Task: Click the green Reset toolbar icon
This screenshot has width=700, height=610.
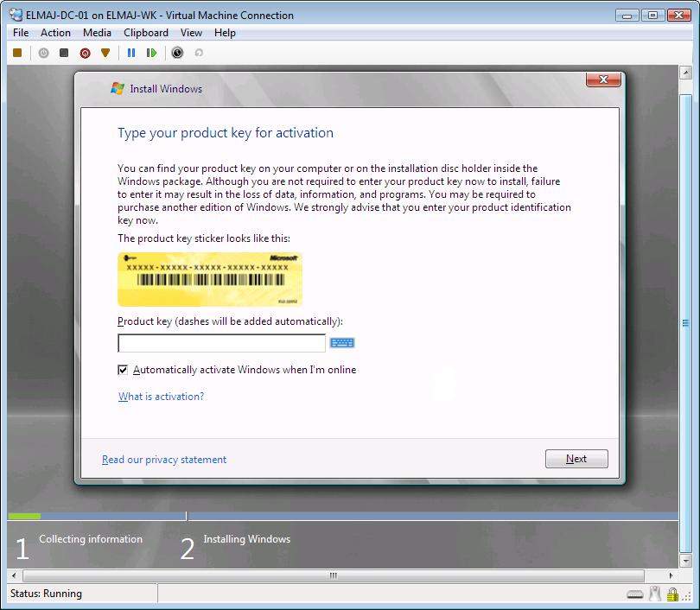Action: click(x=152, y=53)
